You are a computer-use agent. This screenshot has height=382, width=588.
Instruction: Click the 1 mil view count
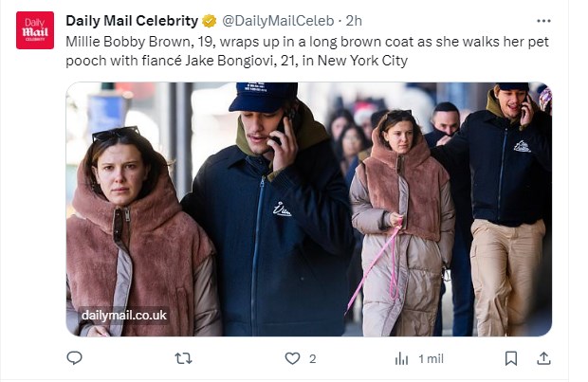(431, 359)
